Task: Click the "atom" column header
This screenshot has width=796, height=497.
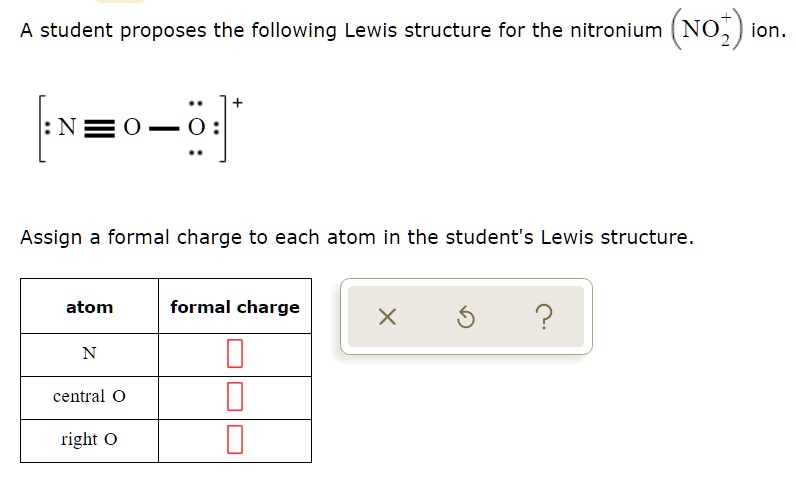Action: pos(89,307)
